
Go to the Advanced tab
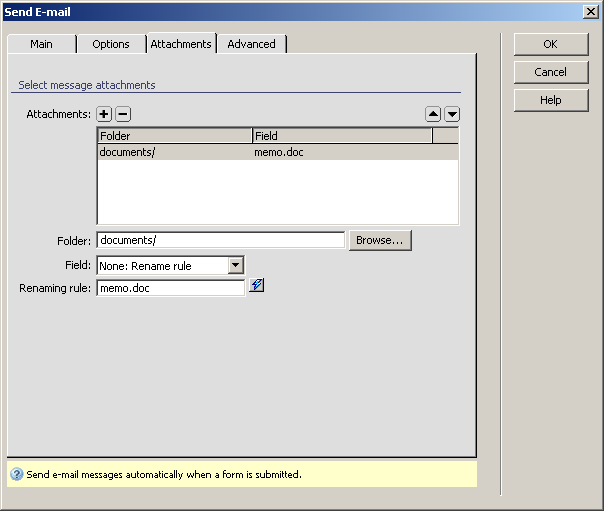point(251,44)
